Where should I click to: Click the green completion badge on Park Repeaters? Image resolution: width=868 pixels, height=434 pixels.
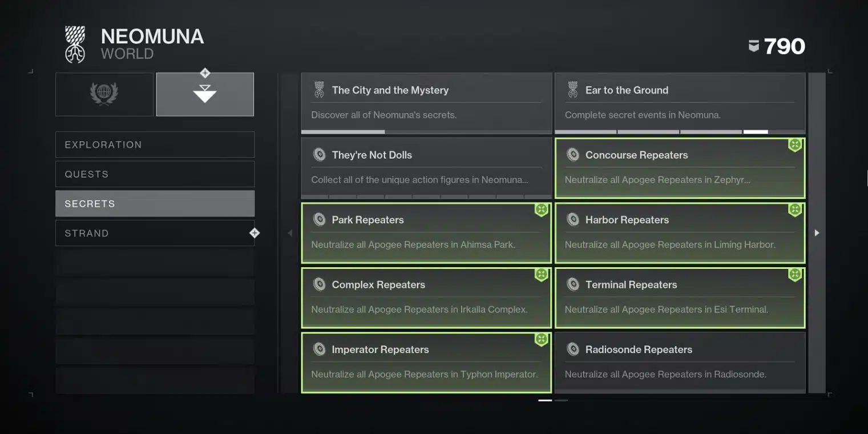tap(542, 210)
